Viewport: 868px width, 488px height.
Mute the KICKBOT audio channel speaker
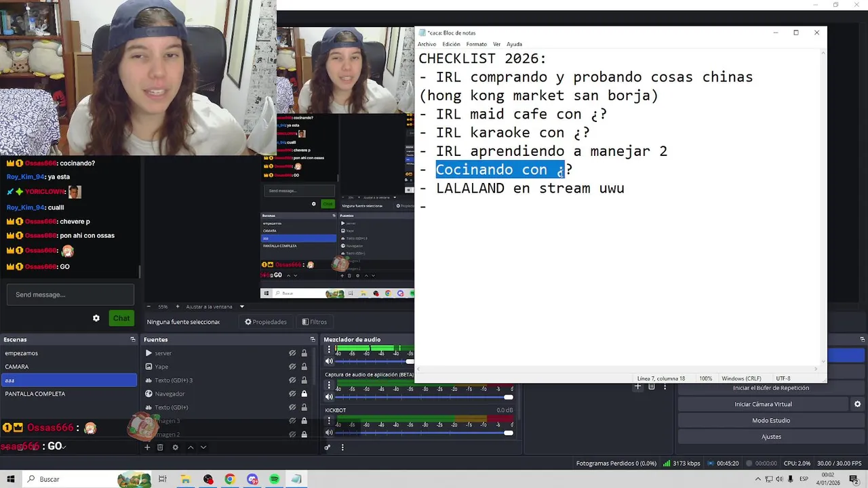330,432
